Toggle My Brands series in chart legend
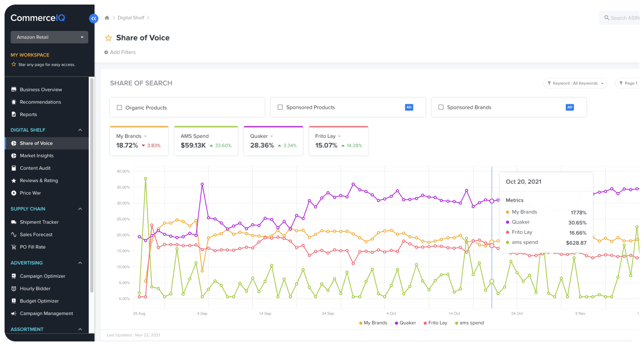Image resolution: width=644 pixels, height=346 pixels. coord(373,323)
